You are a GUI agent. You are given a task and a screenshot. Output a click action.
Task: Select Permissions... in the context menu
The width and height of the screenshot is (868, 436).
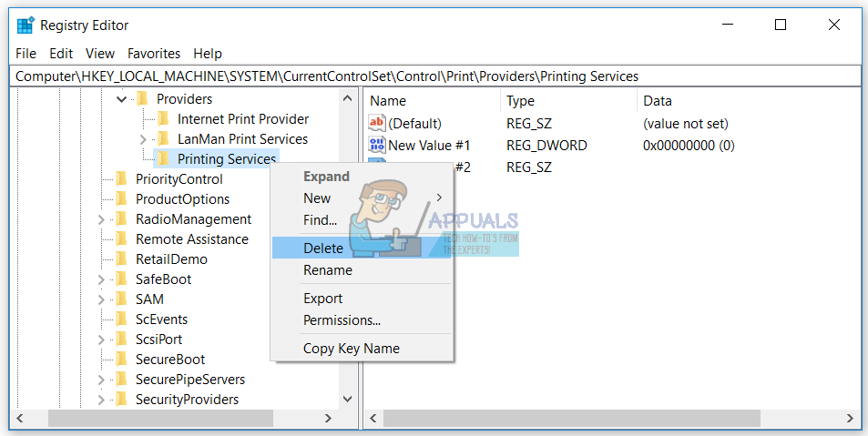[x=342, y=320]
